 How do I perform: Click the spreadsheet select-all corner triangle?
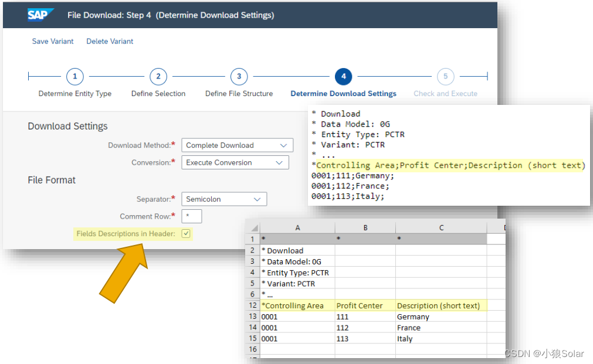[255, 227]
